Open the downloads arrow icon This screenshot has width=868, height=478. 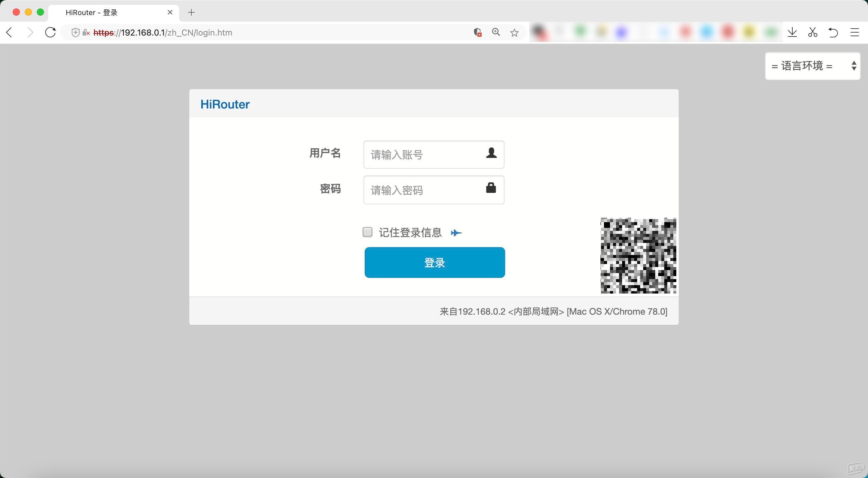[x=792, y=32]
